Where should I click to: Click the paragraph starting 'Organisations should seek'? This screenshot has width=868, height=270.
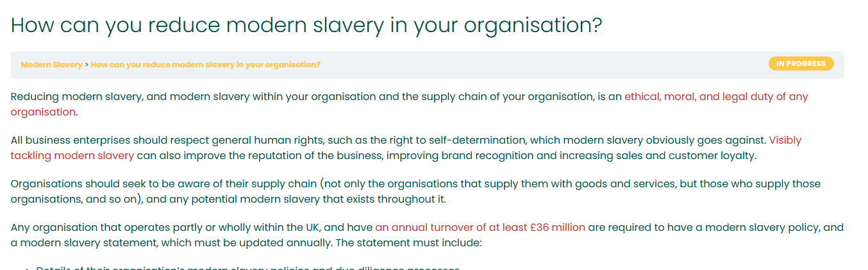click(415, 191)
